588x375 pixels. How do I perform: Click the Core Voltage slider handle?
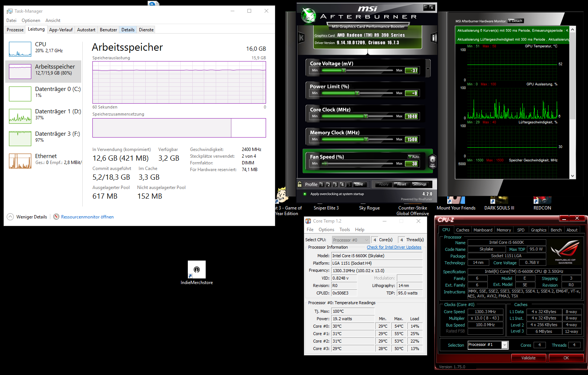344,70
